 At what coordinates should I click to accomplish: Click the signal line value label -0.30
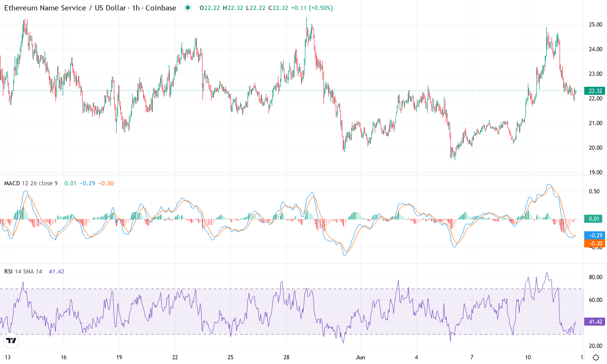click(595, 244)
